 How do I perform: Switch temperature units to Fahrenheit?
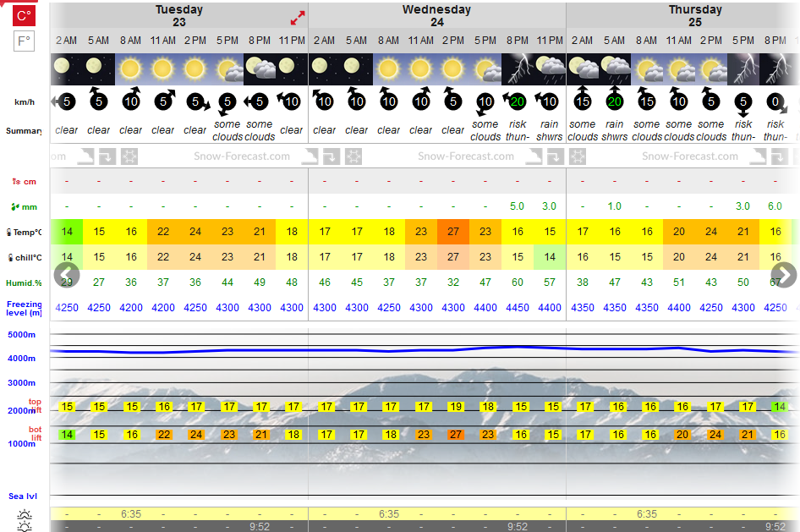point(24,41)
